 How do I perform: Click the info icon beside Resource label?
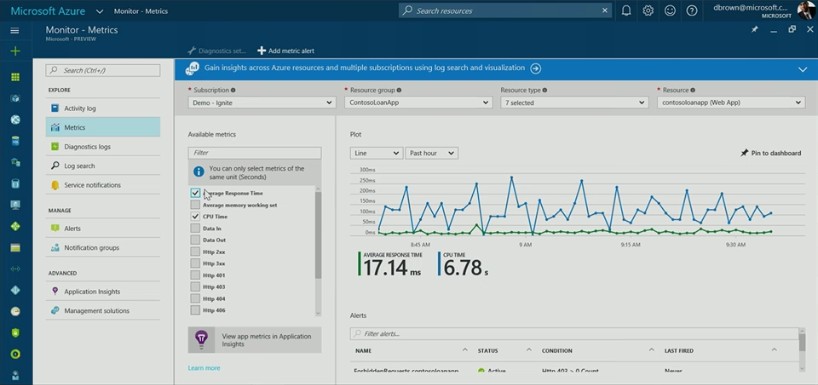[693, 90]
